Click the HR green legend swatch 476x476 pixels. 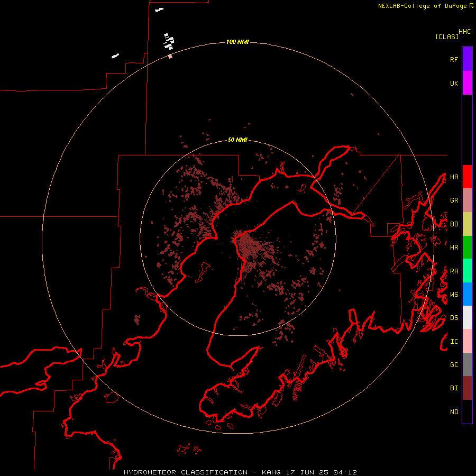[467, 248]
